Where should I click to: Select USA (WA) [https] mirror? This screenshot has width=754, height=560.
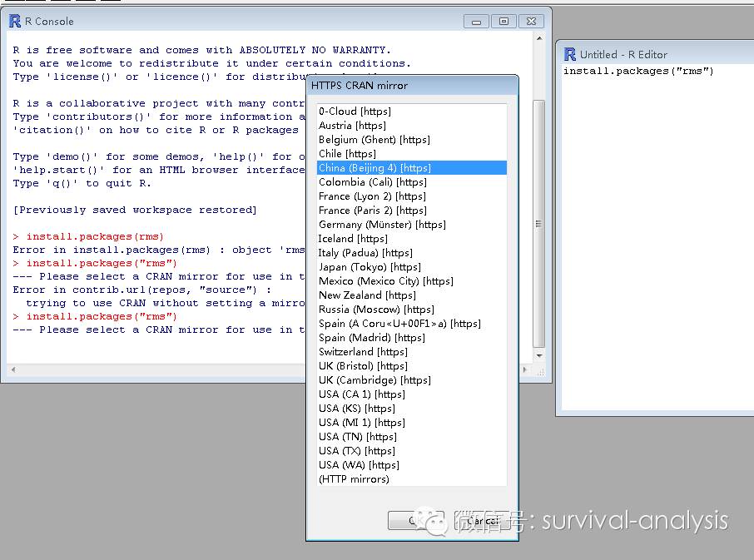(x=412, y=465)
